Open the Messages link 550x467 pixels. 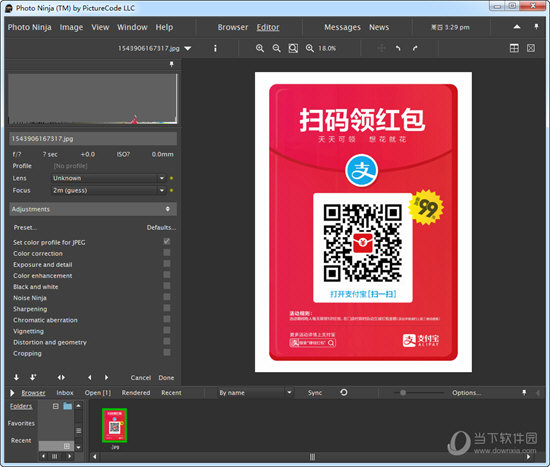click(x=342, y=27)
